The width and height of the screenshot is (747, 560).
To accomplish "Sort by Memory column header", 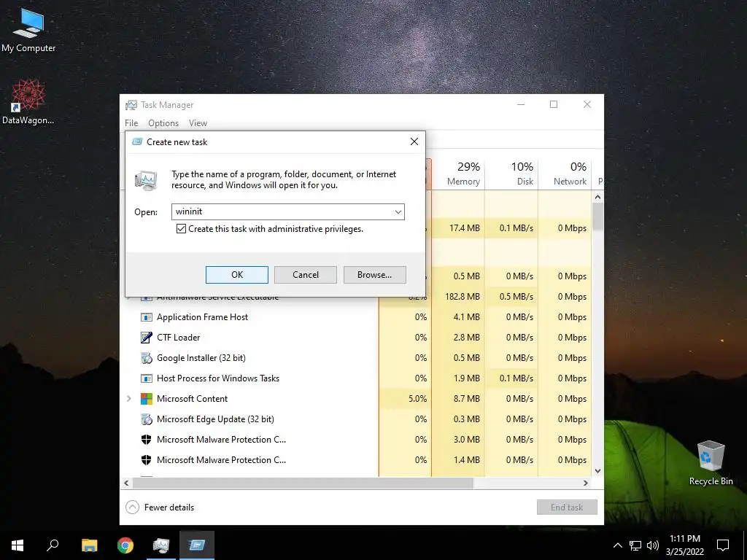I will point(458,174).
